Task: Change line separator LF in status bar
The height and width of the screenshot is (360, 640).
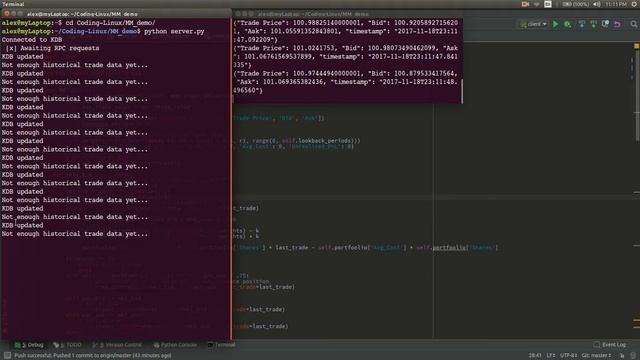Action: coord(551,356)
